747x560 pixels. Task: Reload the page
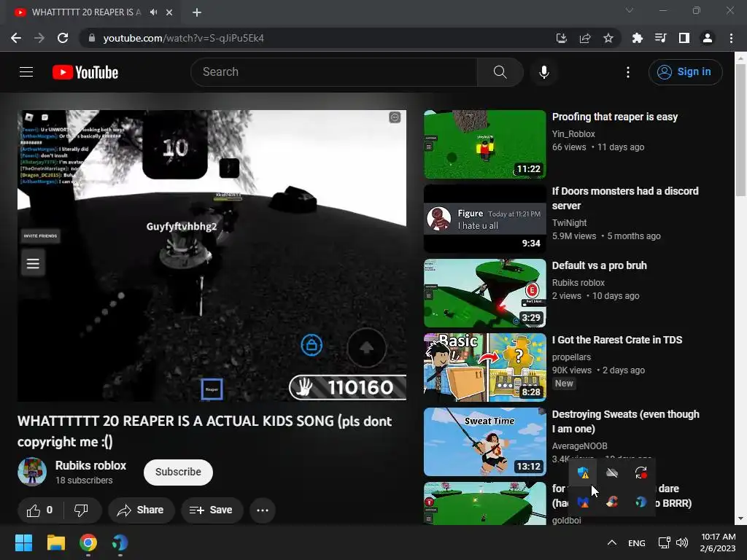click(x=63, y=38)
